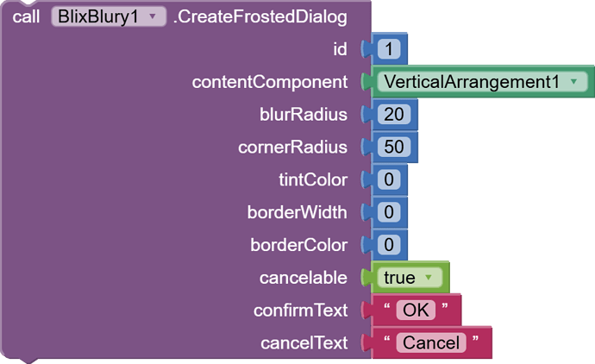Select the confirmText parameter label
The image size is (595, 364).
pyautogui.click(x=301, y=311)
